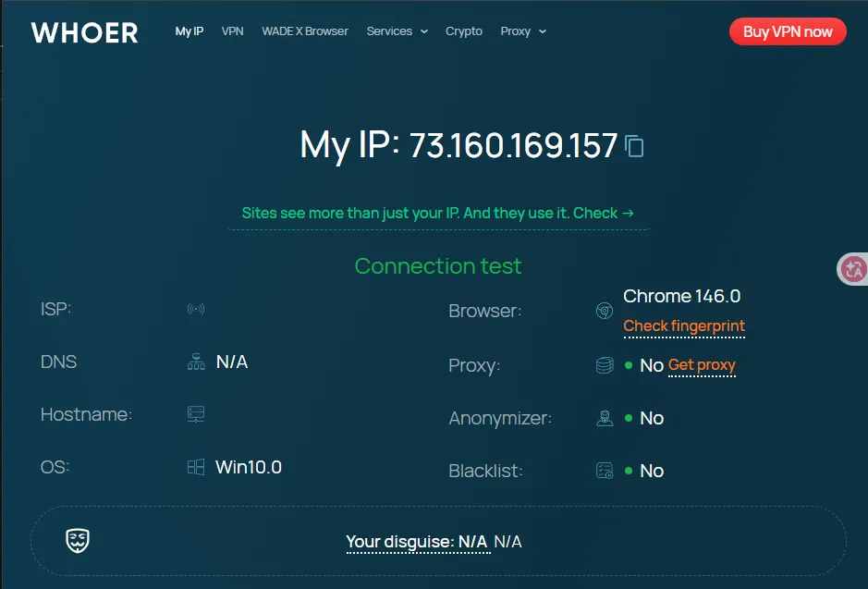Click the DNS network icon
Screen dimensions: 868x589
click(x=196, y=362)
